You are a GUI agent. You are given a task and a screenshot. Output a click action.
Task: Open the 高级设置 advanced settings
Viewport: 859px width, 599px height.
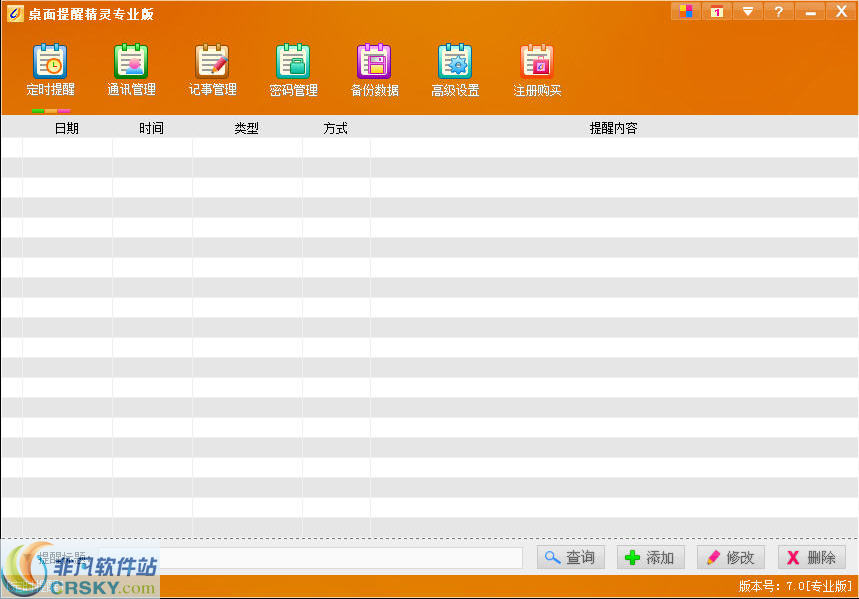click(x=455, y=68)
